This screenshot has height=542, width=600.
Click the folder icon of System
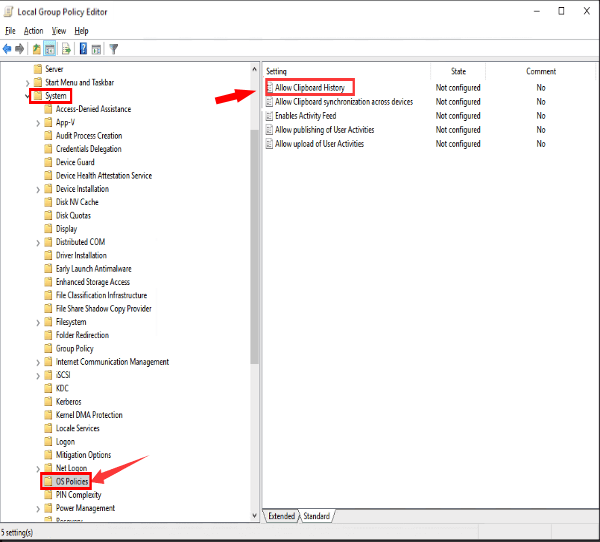click(38, 96)
